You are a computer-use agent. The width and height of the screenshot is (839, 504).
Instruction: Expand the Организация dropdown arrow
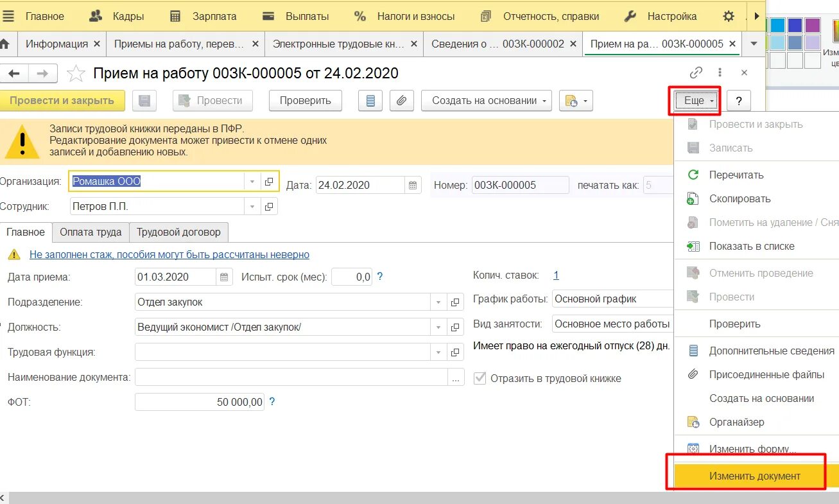click(x=252, y=182)
